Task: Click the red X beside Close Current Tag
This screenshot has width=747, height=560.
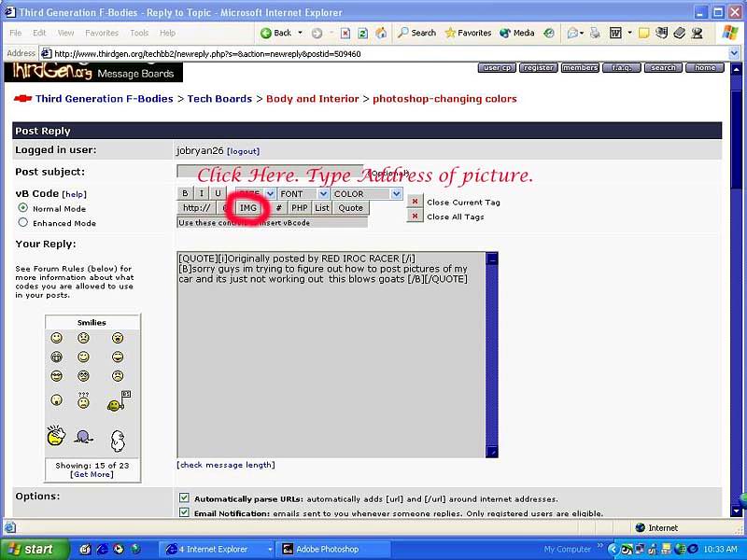Action: coord(415,202)
